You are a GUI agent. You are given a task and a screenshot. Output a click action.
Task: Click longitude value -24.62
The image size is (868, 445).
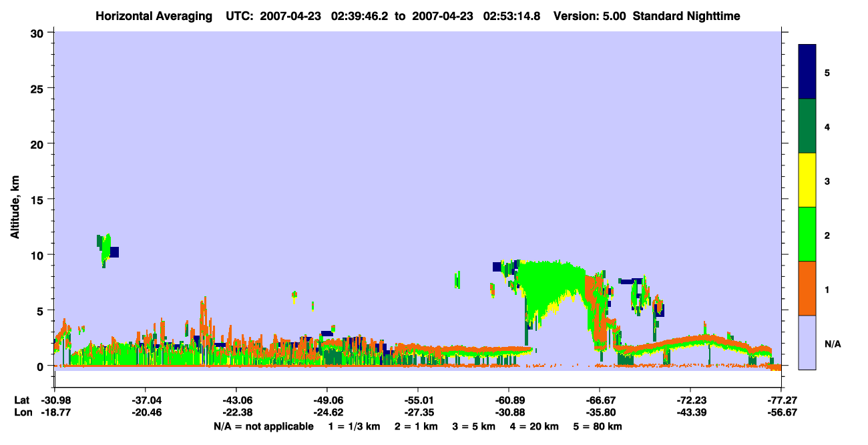[x=327, y=413]
